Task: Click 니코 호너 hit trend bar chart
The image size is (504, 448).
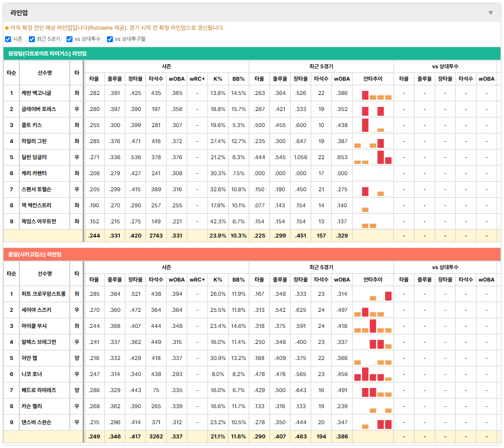Action: (x=373, y=374)
